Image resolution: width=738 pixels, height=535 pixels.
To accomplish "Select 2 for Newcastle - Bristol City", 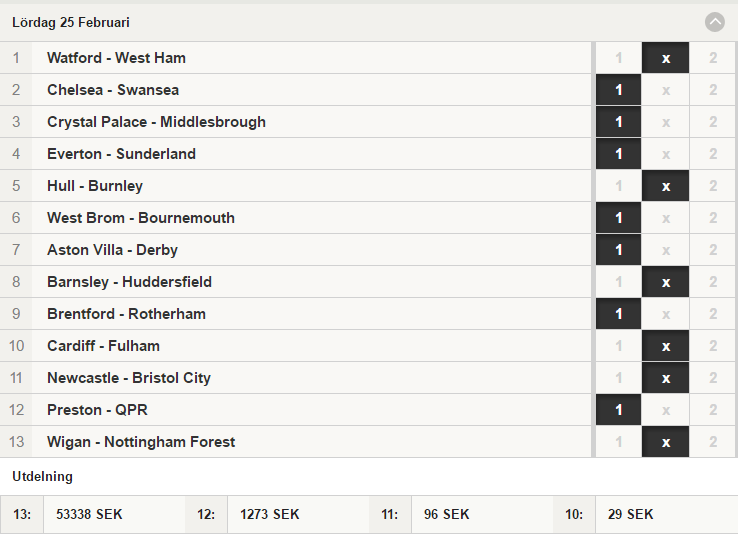I will coord(713,378).
